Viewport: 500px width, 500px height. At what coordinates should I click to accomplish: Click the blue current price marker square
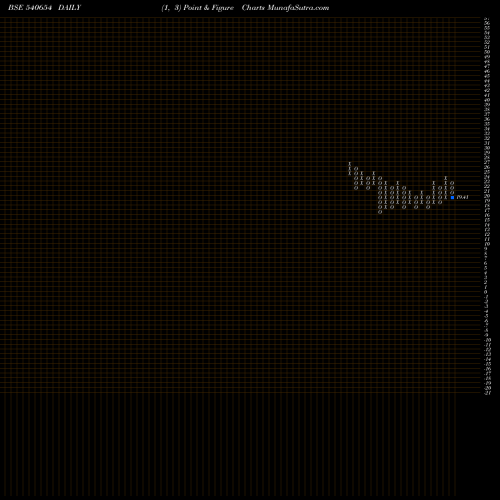coord(452,197)
